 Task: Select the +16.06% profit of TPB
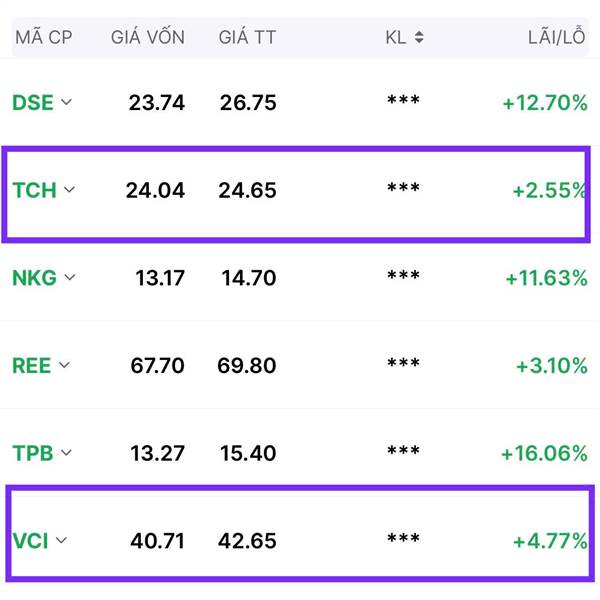[544, 453]
